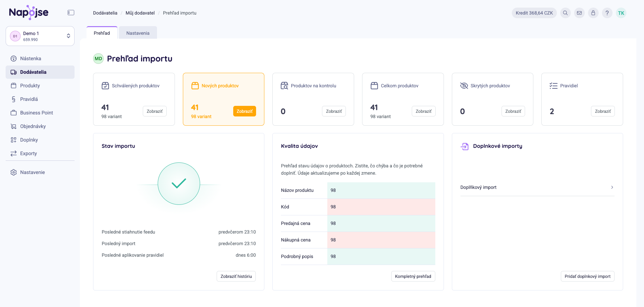Viewport: 644px width, 307px height.
Task: Click the red Kód quality bar
Action: click(381, 207)
